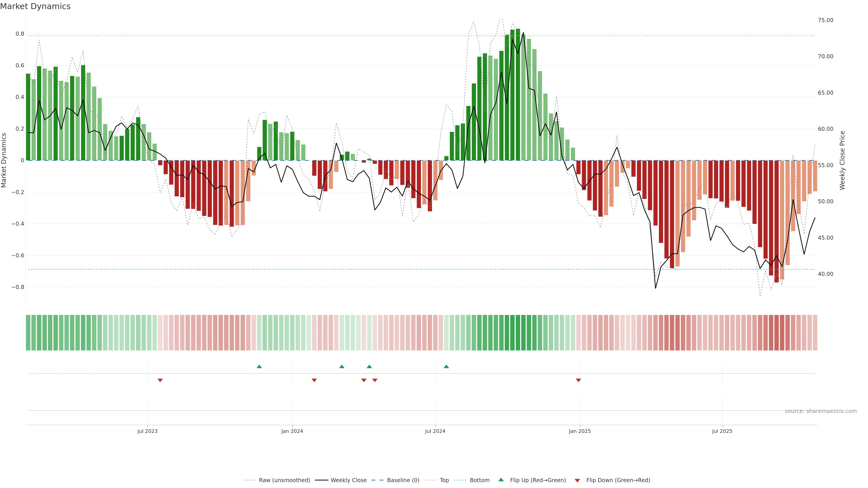Click the Top legend label

(x=444, y=480)
